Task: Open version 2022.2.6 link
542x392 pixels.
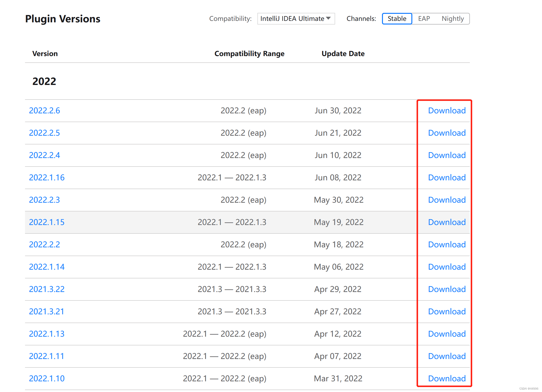Action: click(x=44, y=110)
